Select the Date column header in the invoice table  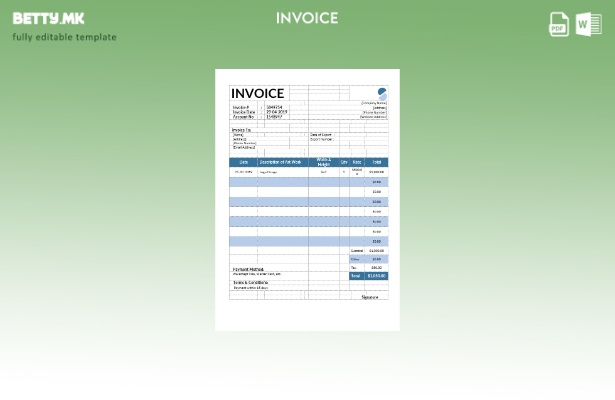(243, 162)
